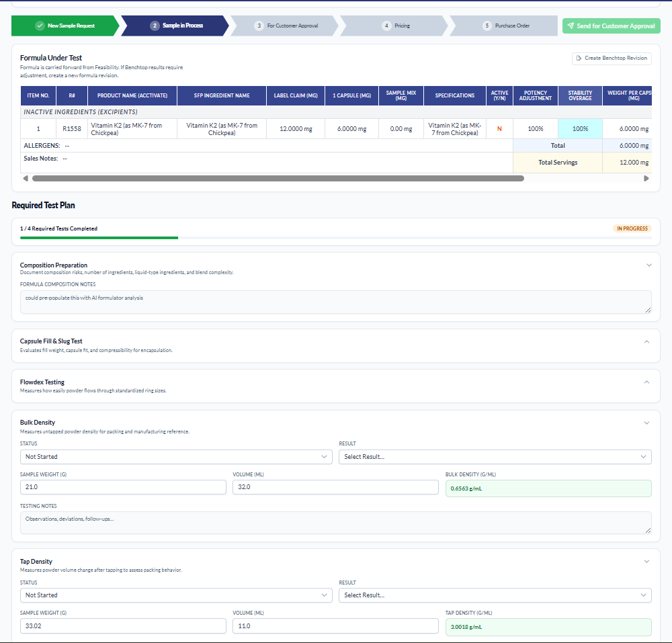
Task: Expand the Capsule Fill & Slug Test section
Action: click(x=646, y=342)
